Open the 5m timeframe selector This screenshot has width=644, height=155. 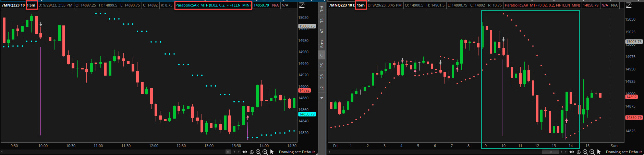[32, 5]
